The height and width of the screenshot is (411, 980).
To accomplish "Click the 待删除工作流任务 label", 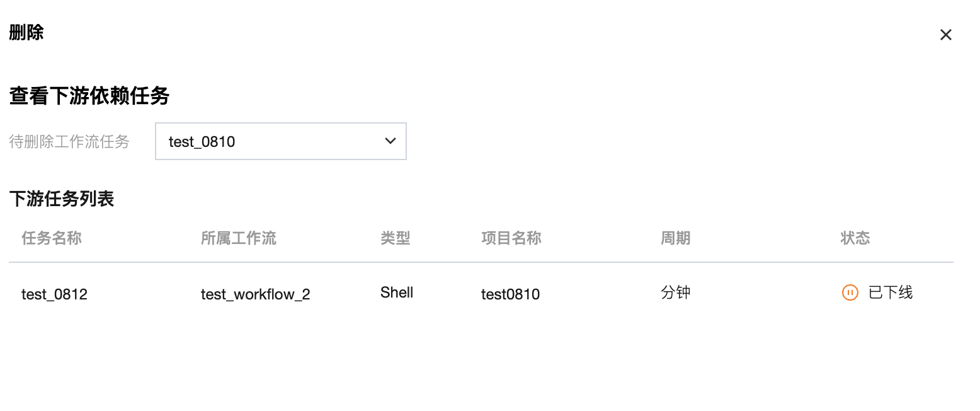I will pos(69,142).
